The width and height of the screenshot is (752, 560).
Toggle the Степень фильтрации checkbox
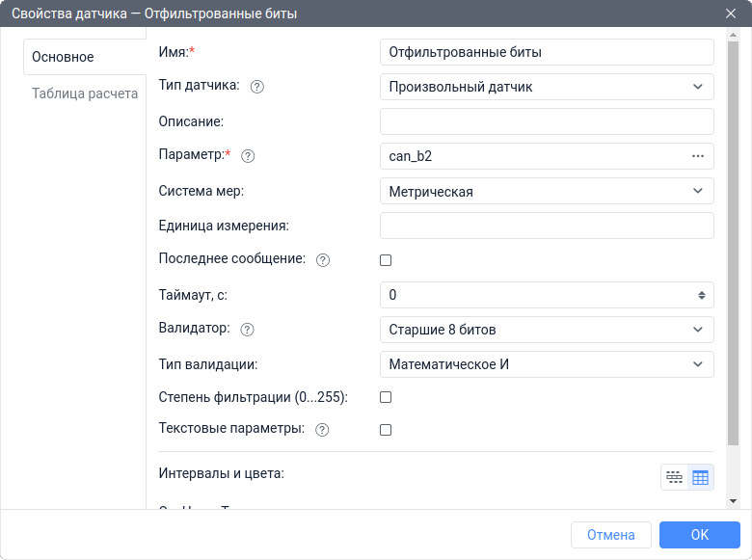[386, 397]
